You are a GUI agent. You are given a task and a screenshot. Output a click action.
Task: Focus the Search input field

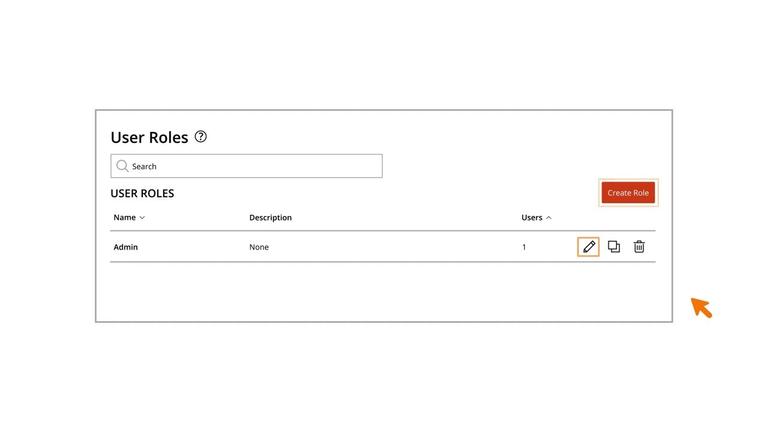[x=246, y=166]
